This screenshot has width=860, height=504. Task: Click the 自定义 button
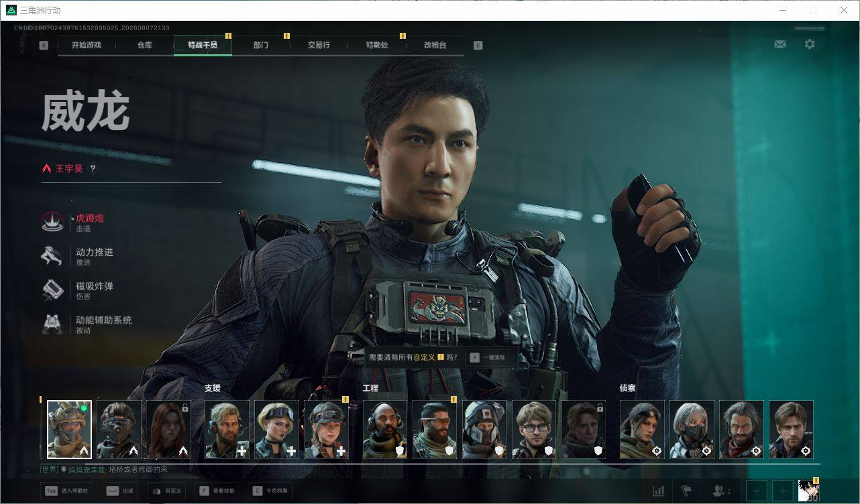coord(166,491)
